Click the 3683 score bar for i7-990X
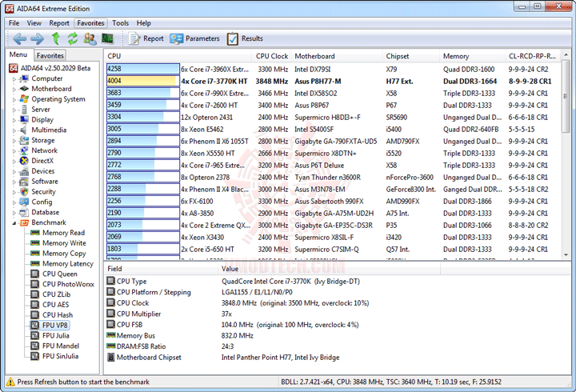 143,93
